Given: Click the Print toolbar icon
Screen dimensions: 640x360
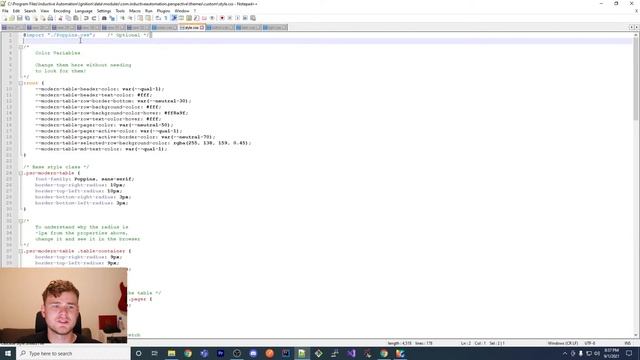Looking at the screenshot, I should coord(50,18).
